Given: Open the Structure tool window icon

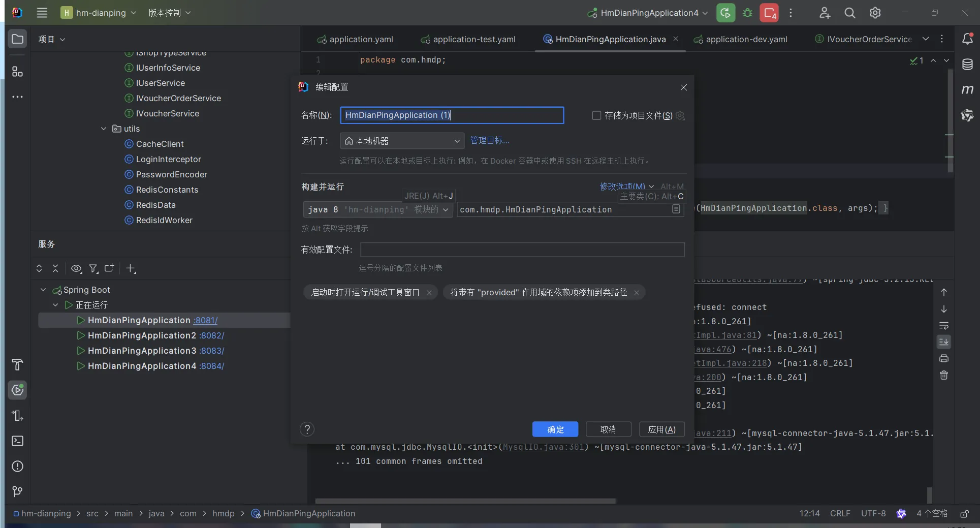Looking at the screenshot, I should pos(17,71).
